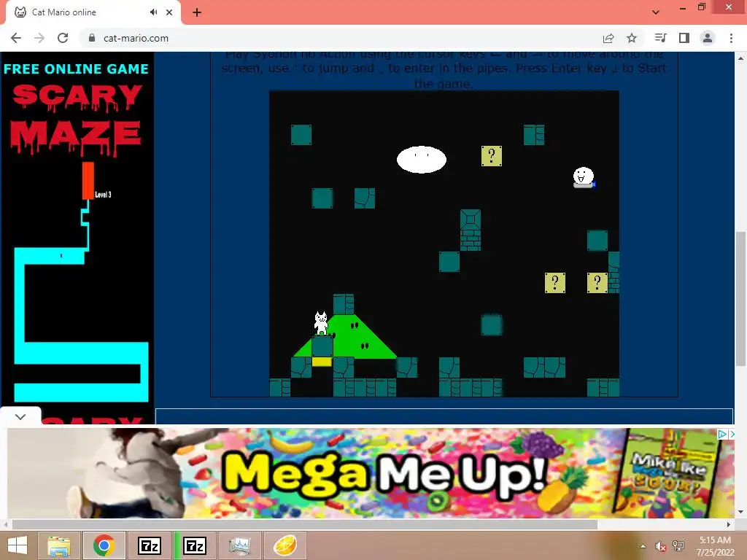This screenshot has width=747, height=560.
Task: Go back using the browser back arrow
Action: 16,38
